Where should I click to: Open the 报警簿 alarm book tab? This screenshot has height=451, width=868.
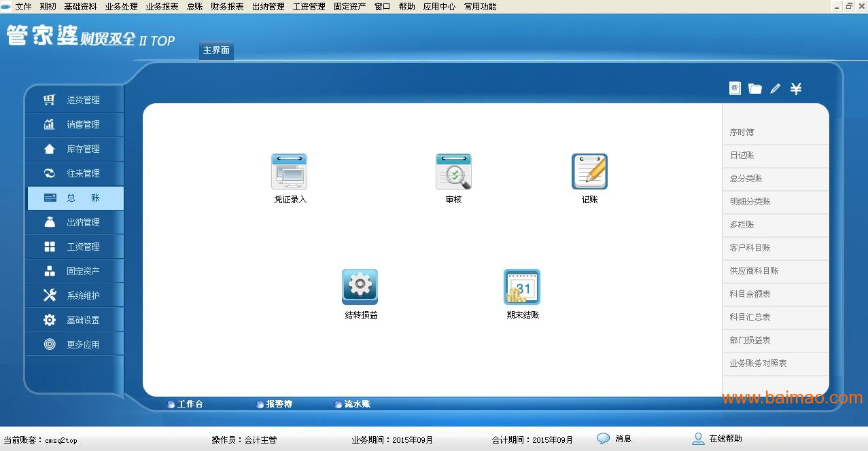tap(279, 403)
